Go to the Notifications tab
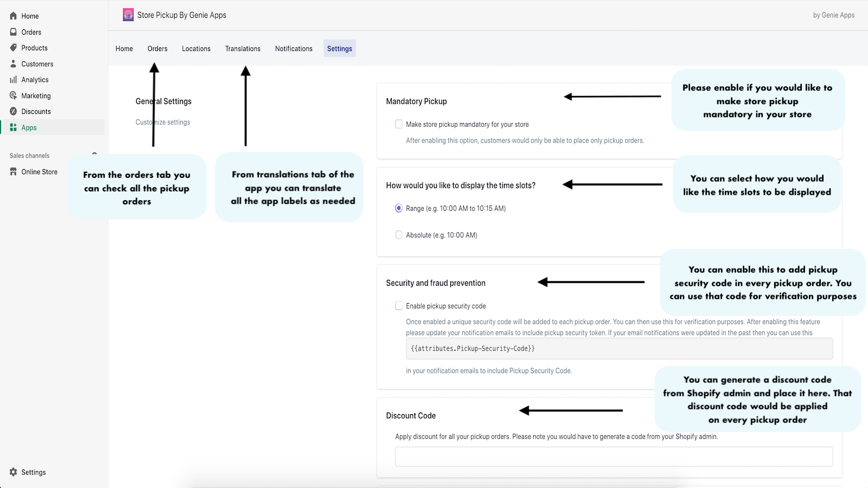Screen dimensions: 868x488 [x=293, y=49]
